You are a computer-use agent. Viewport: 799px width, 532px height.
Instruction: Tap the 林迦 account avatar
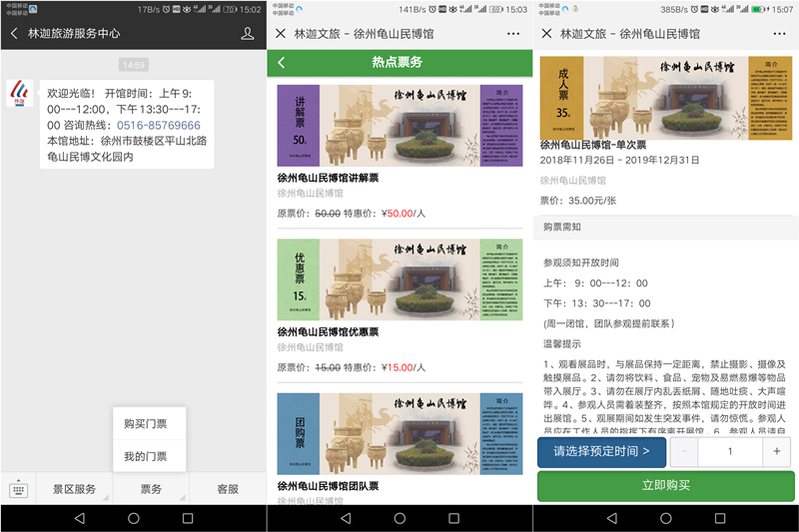tap(19, 92)
